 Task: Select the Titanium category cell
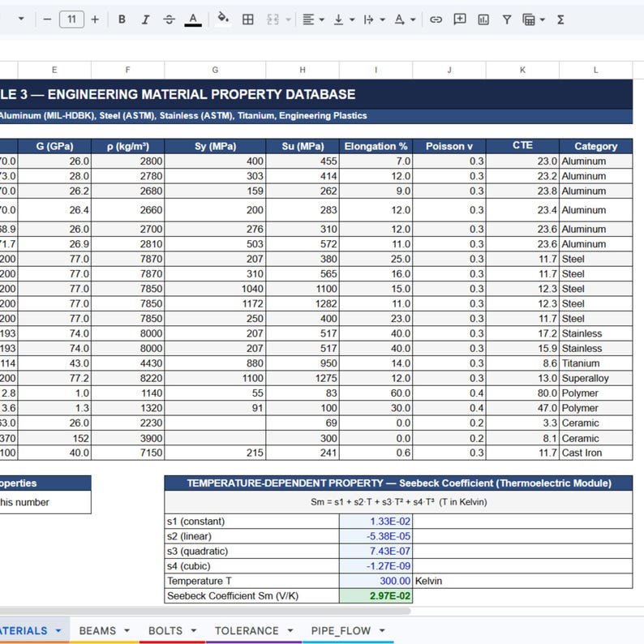point(596,363)
